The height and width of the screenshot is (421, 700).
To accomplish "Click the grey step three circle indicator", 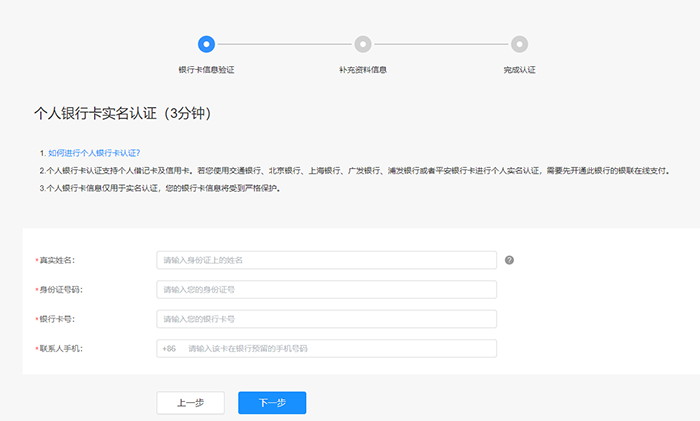I will tap(519, 44).
